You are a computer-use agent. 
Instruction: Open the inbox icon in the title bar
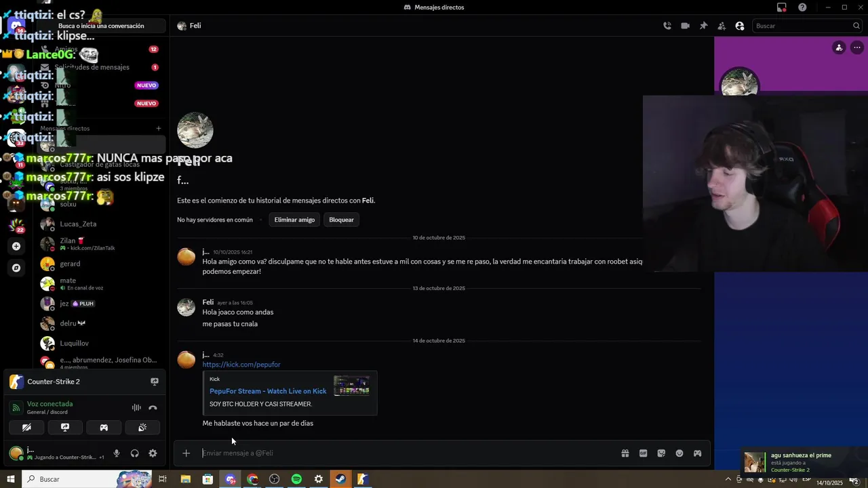pos(782,7)
